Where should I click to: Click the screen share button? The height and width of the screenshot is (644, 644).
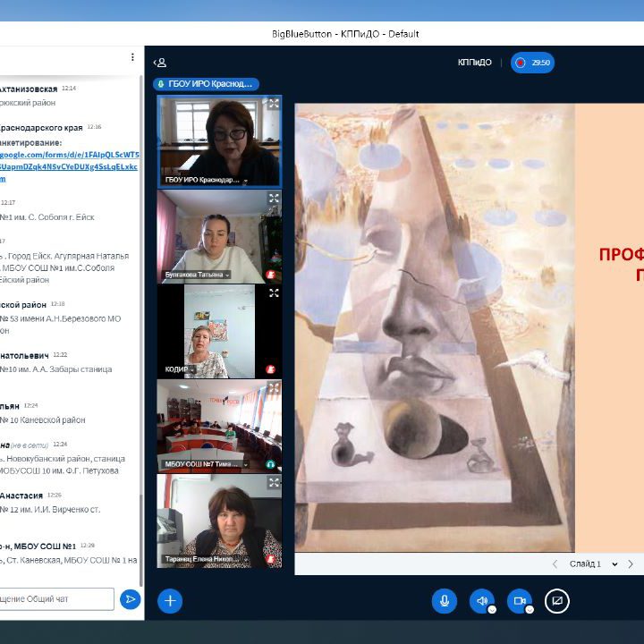(x=556, y=601)
